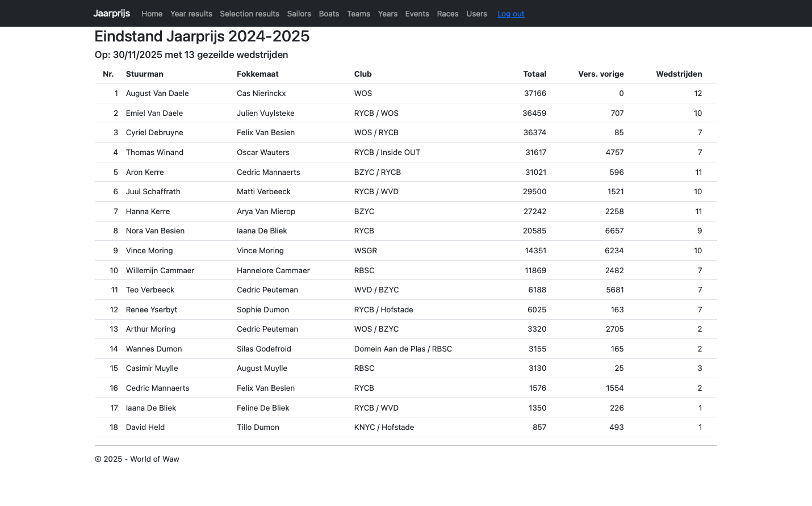812x506 pixels.
Task: Select Teams in the navigation bar
Action: pyautogui.click(x=358, y=14)
